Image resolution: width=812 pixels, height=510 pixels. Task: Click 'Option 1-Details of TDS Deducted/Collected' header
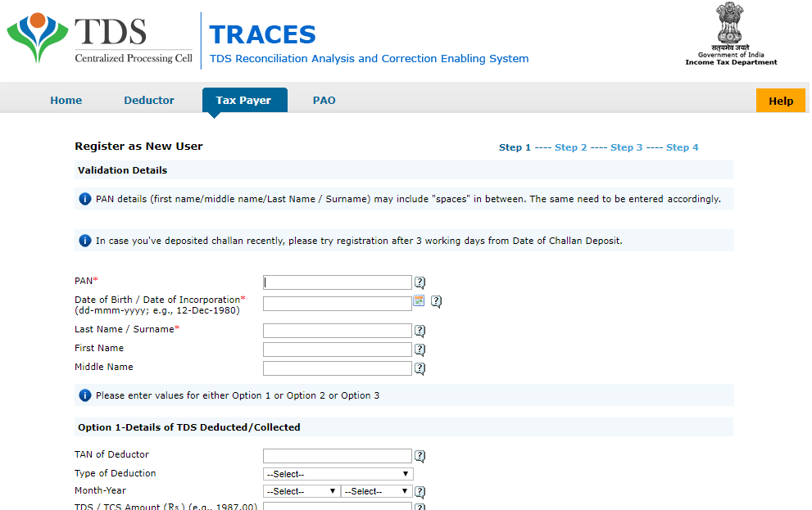point(189,427)
